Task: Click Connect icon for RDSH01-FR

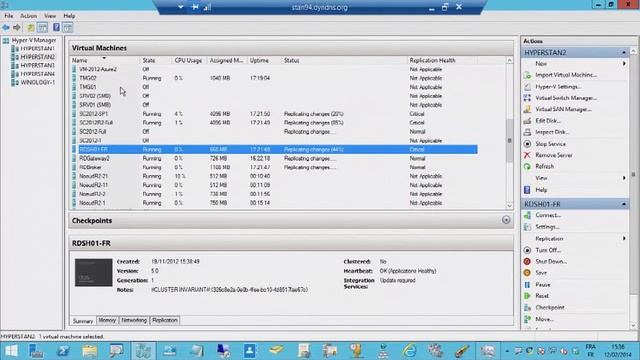Action: click(527, 215)
